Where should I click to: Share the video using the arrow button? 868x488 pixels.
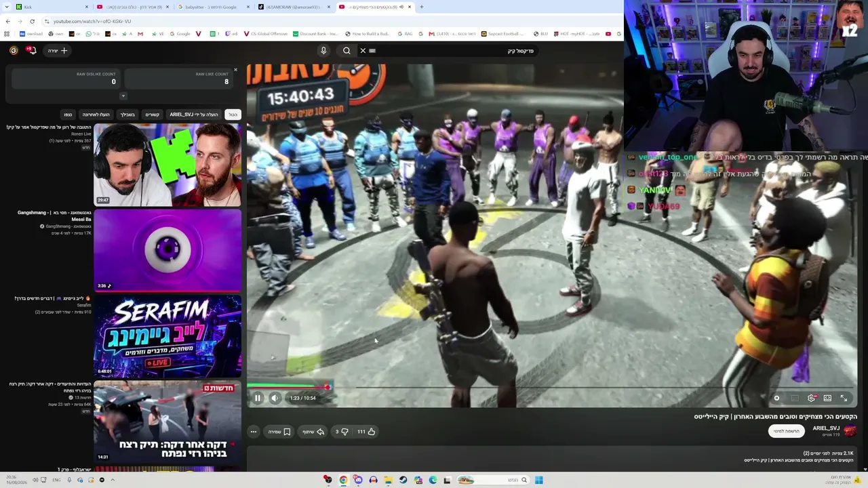[x=313, y=432]
